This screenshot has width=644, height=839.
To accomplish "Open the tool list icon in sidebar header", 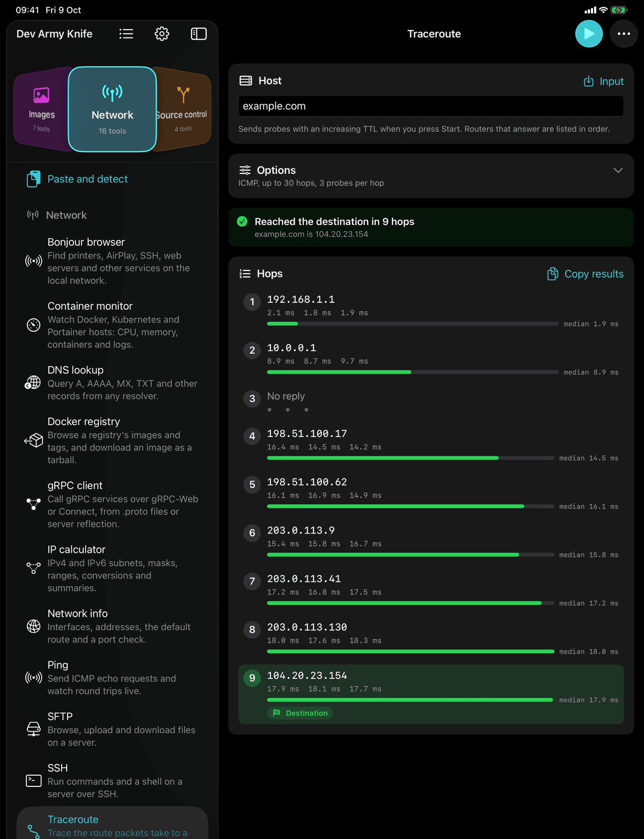I will pyautogui.click(x=126, y=34).
